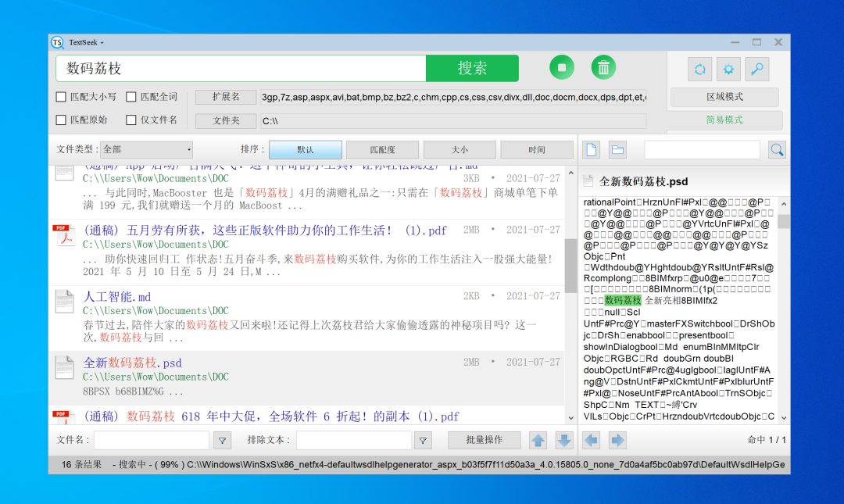Open the TextSeek title menu arrow

[x=102, y=42]
